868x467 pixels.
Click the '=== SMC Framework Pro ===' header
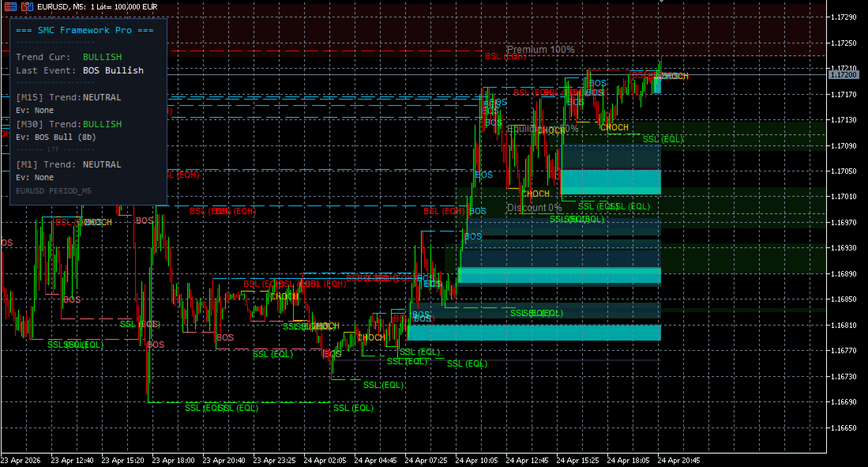click(85, 31)
